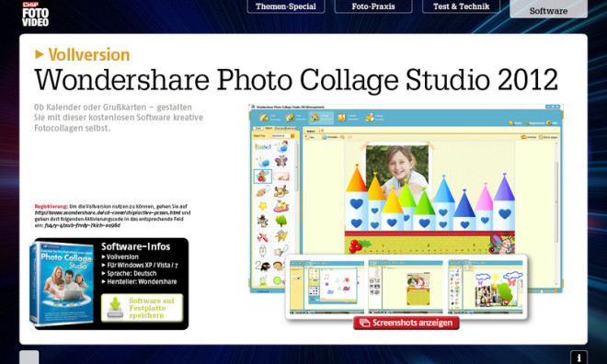The image size is (607, 364).
Task: Open the thumbnail with music notes clip art
Action: click(x=326, y=287)
